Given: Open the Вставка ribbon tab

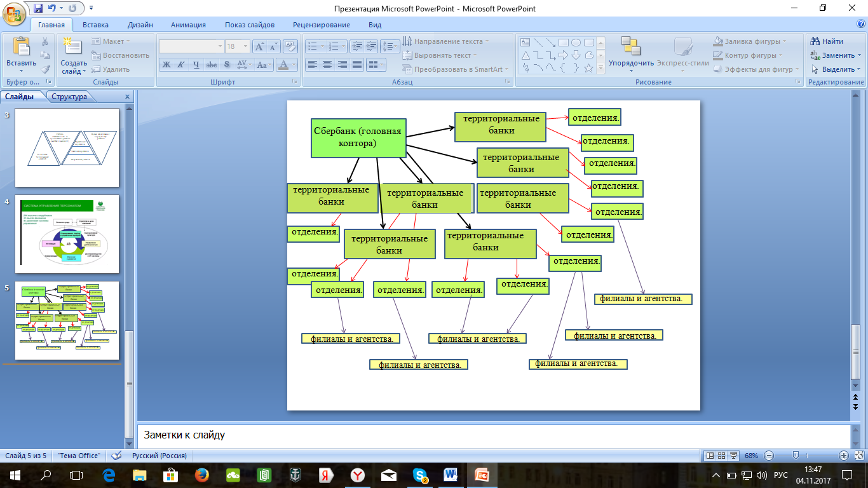Looking at the screenshot, I should (x=95, y=25).
